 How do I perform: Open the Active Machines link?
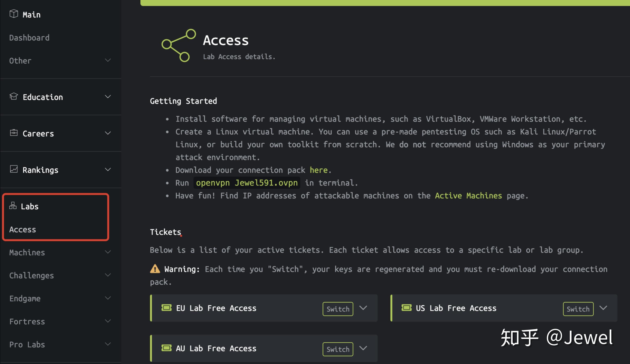point(468,196)
